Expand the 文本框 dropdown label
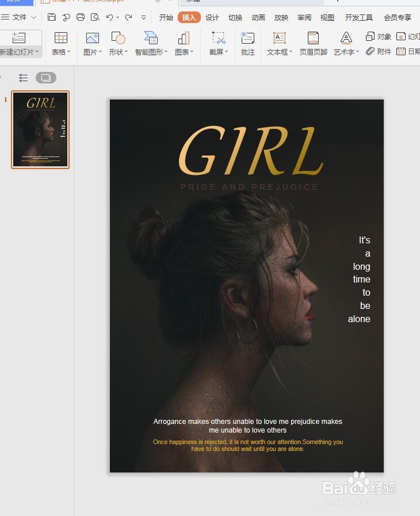The height and width of the screenshot is (516, 420). tap(280, 52)
